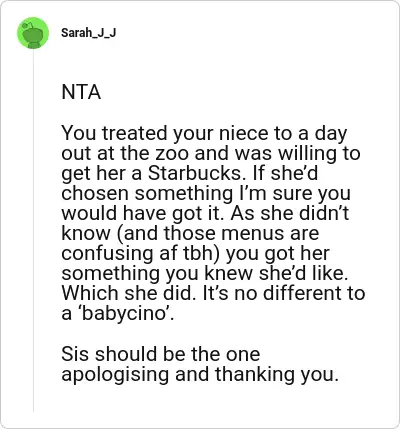400x429 pixels.
Task: Click the line 'out at the zoo and was willing to'
Action: point(211,153)
